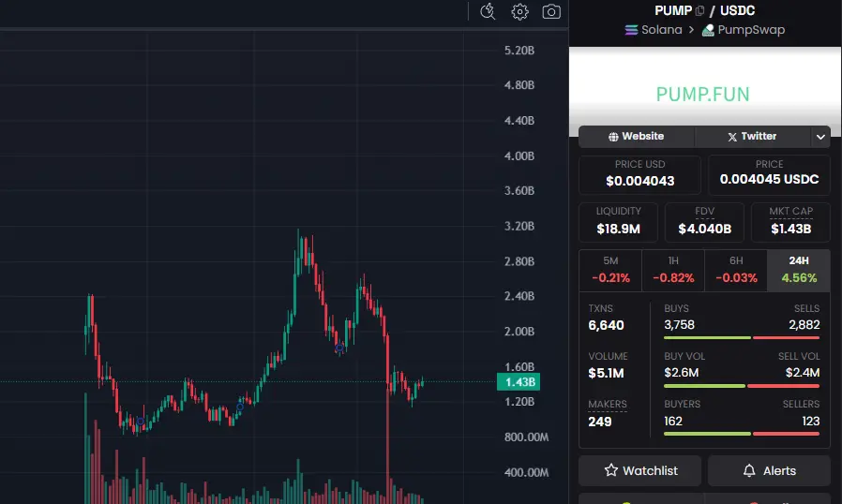
Task: Click the buyers versus sellers ratio bar
Action: point(742,434)
